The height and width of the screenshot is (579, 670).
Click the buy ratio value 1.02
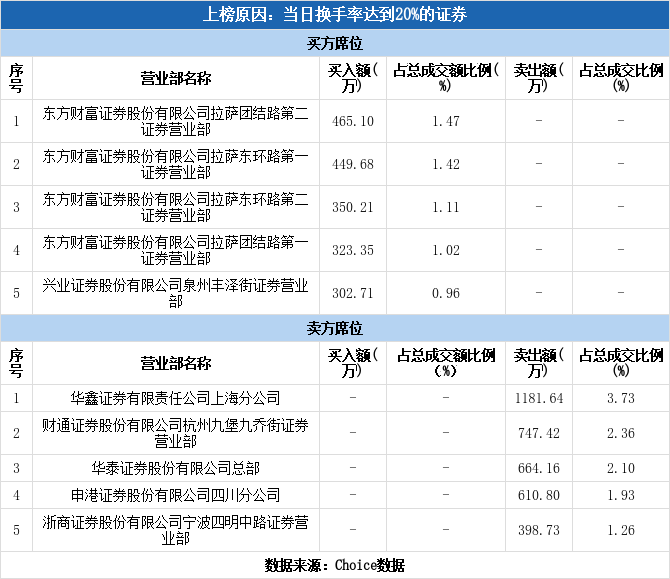(x=446, y=250)
